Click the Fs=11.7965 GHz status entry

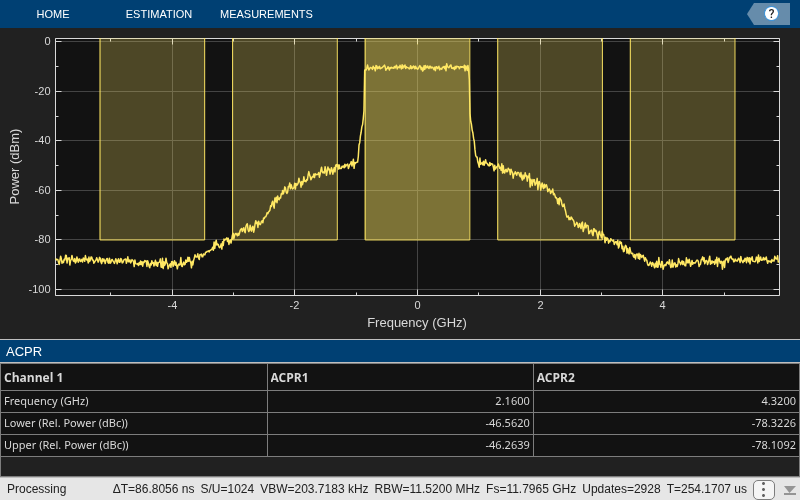(531, 489)
